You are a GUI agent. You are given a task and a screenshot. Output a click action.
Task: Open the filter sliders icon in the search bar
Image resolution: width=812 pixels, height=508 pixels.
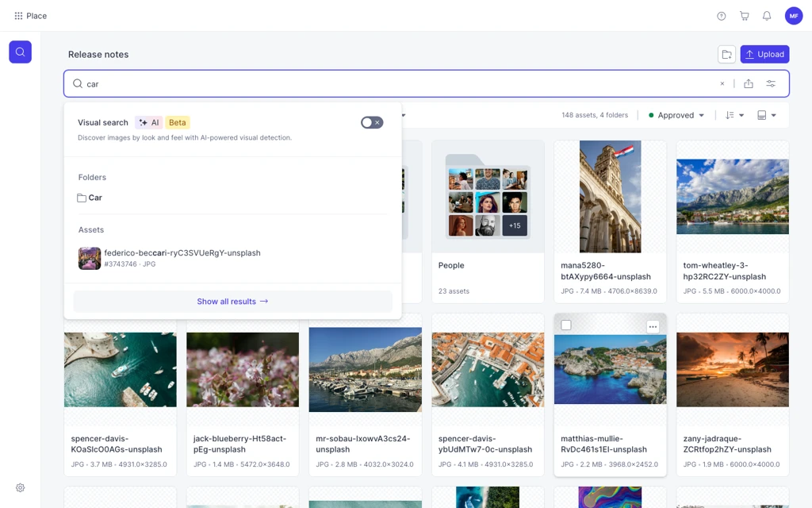click(771, 84)
